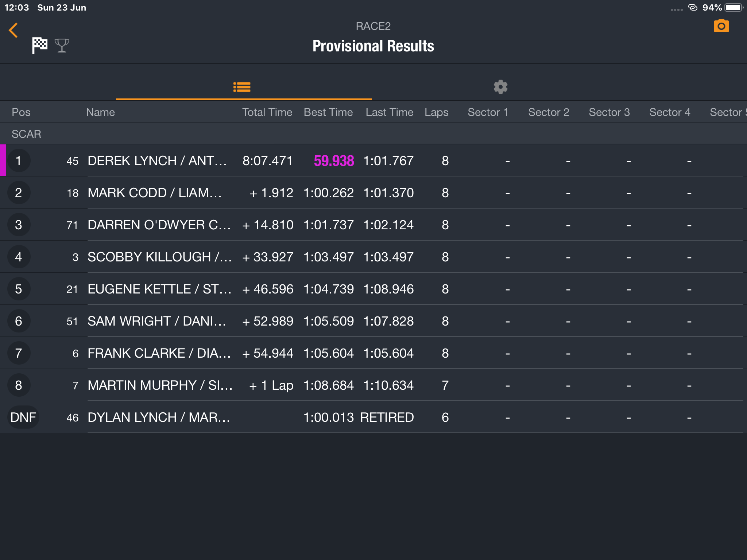This screenshot has height=560, width=747.
Task: Tap the battery indicator in status bar
Action: [734, 7]
